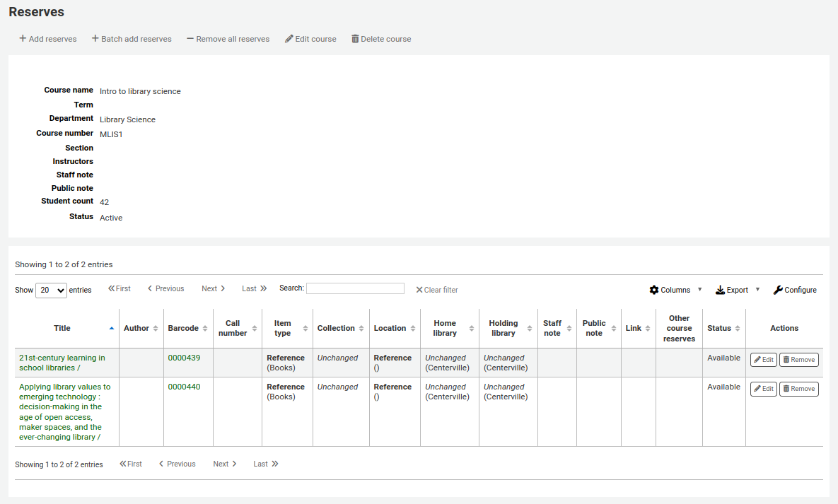This screenshot has width=838, height=504.
Task: Clear the table filter
Action: [436, 290]
